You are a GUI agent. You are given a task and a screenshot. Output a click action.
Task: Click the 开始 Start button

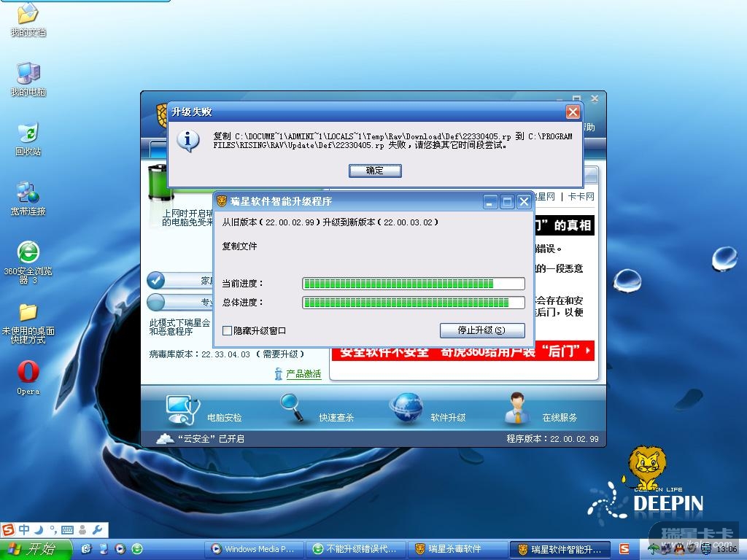(36, 549)
